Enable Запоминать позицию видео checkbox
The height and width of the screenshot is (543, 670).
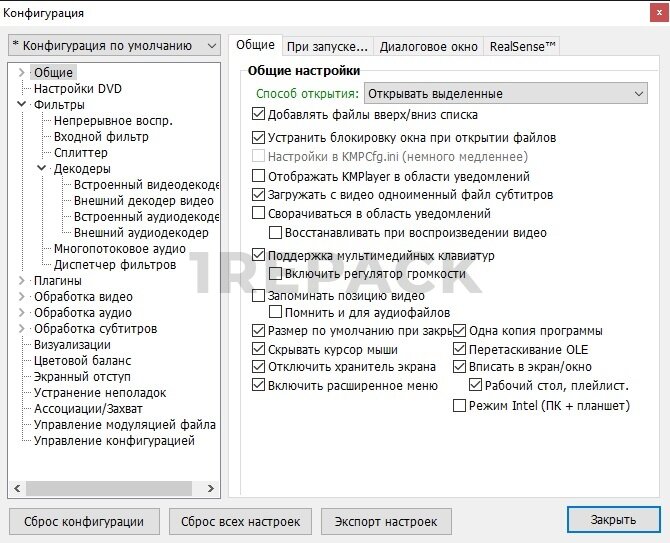[260, 296]
